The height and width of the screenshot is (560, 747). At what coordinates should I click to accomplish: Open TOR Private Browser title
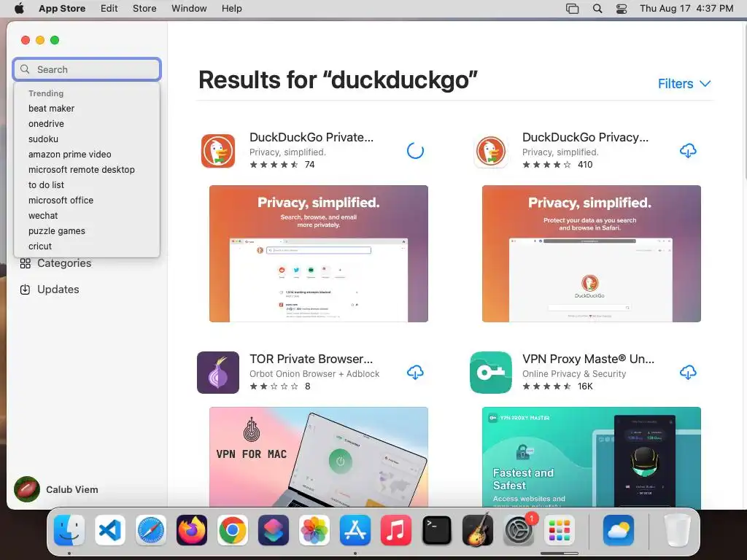[311, 359]
